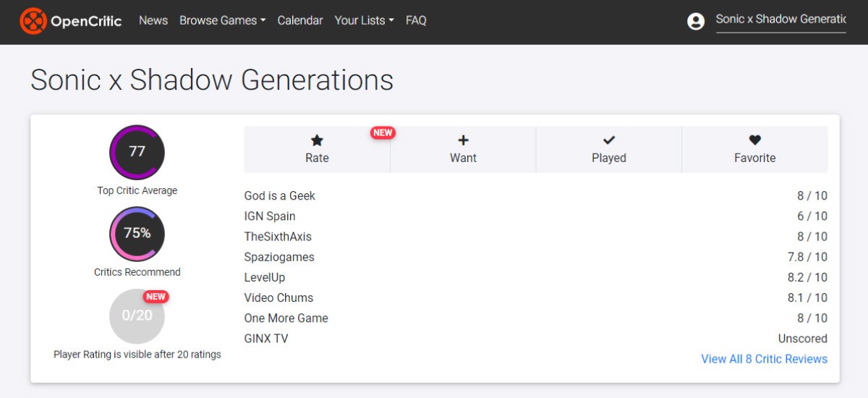Click the NEW badge on Player Rating circle
This screenshot has width=868, height=398.
156,296
